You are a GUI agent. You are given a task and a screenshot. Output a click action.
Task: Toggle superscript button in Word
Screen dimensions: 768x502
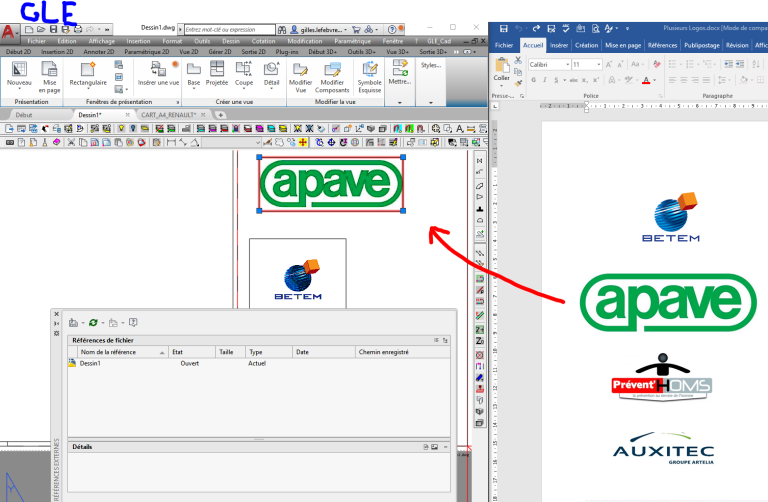pos(596,80)
